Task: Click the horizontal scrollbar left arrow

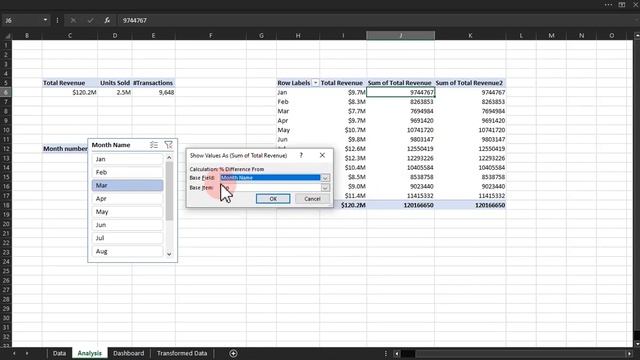Action: point(397,353)
